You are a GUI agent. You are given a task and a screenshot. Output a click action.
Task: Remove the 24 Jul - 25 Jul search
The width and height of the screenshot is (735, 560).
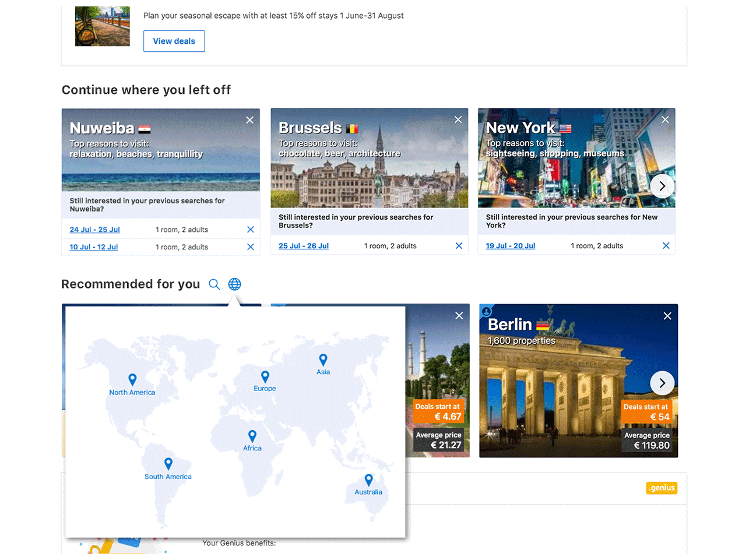[x=251, y=230]
